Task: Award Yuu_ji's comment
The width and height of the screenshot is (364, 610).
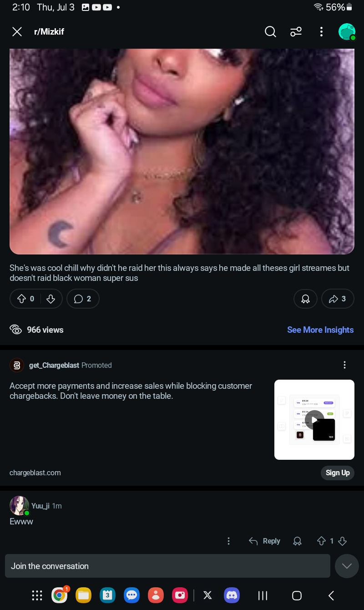Action: point(298,541)
